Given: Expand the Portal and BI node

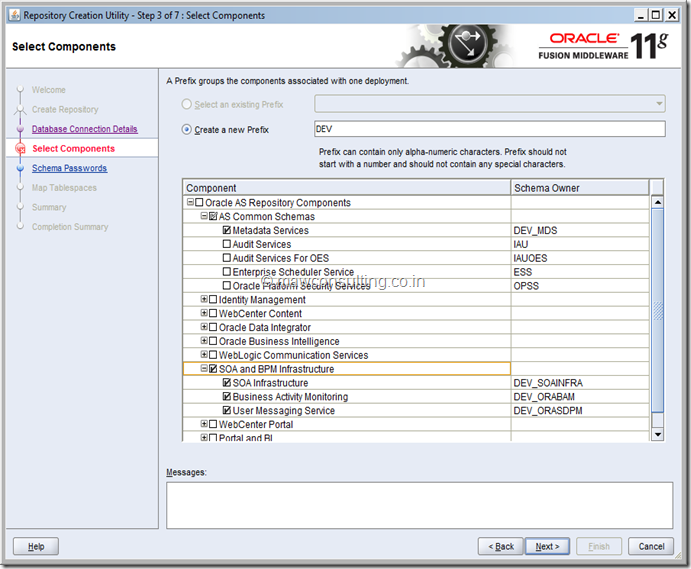Looking at the screenshot, I should click(204, 437).
